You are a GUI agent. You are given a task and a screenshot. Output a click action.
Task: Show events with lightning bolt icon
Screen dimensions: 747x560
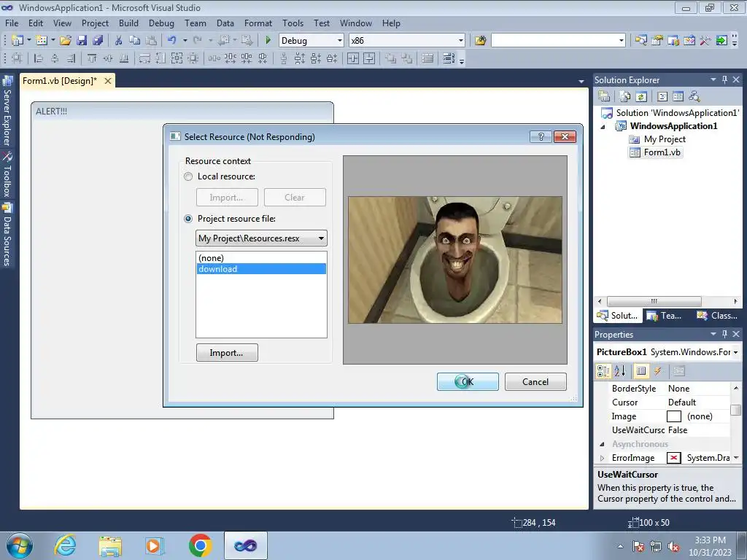[657, 371]
